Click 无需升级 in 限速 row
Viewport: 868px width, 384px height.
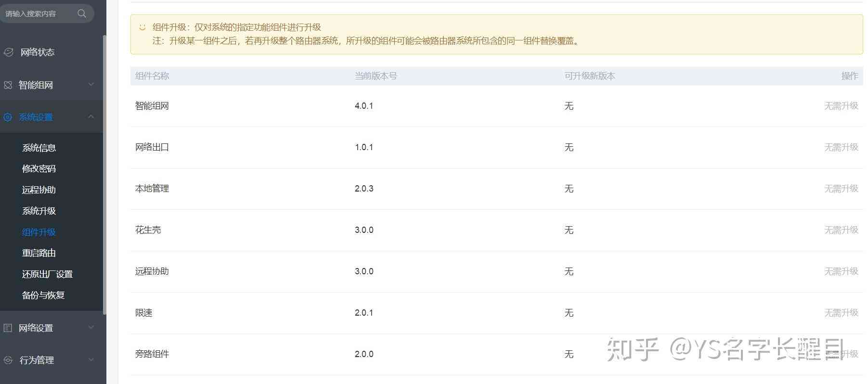pyautogui.click(x=841, y=313)
